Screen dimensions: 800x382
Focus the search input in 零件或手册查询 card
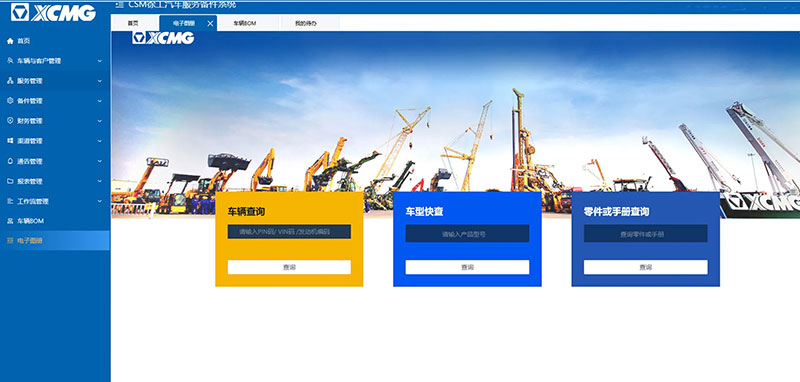pyautogui.click(x=645, y=234)
